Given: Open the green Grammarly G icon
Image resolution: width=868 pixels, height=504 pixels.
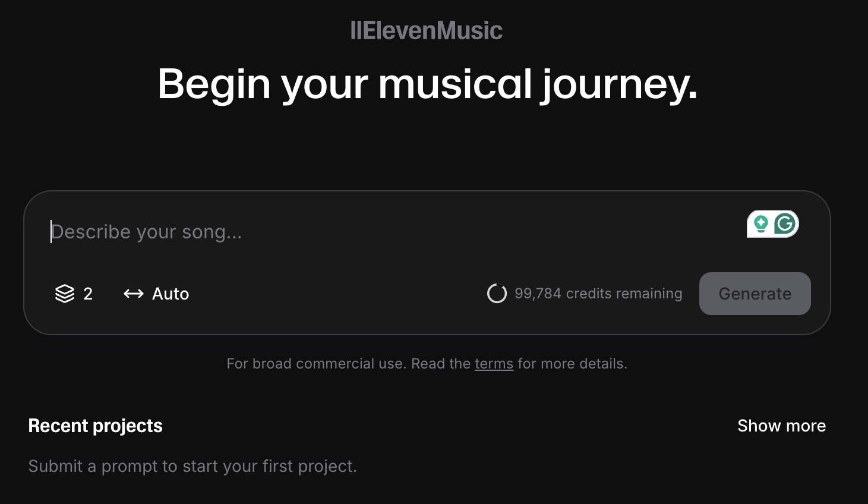Looking at the screenshot, I should coord(785,224).
